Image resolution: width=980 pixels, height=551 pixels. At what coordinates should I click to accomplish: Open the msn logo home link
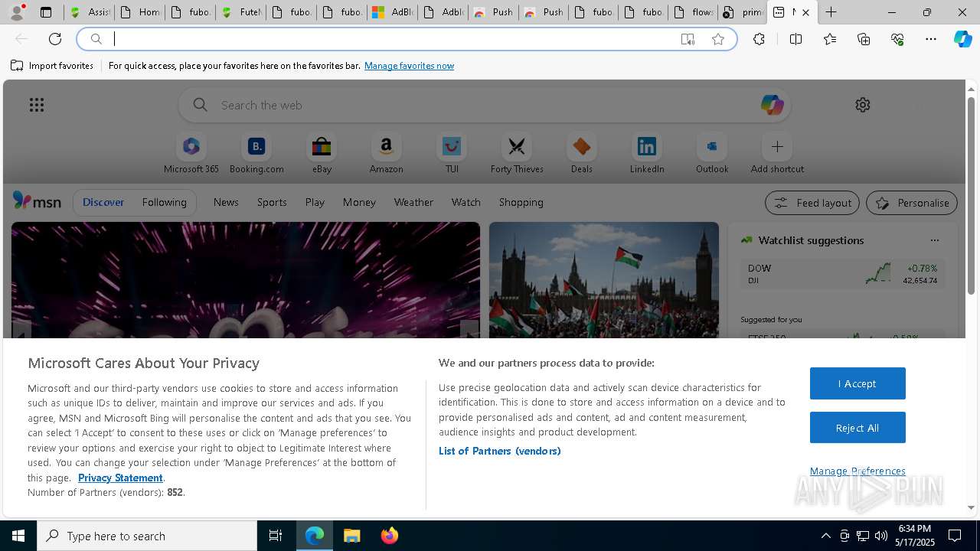coord(37,201)
